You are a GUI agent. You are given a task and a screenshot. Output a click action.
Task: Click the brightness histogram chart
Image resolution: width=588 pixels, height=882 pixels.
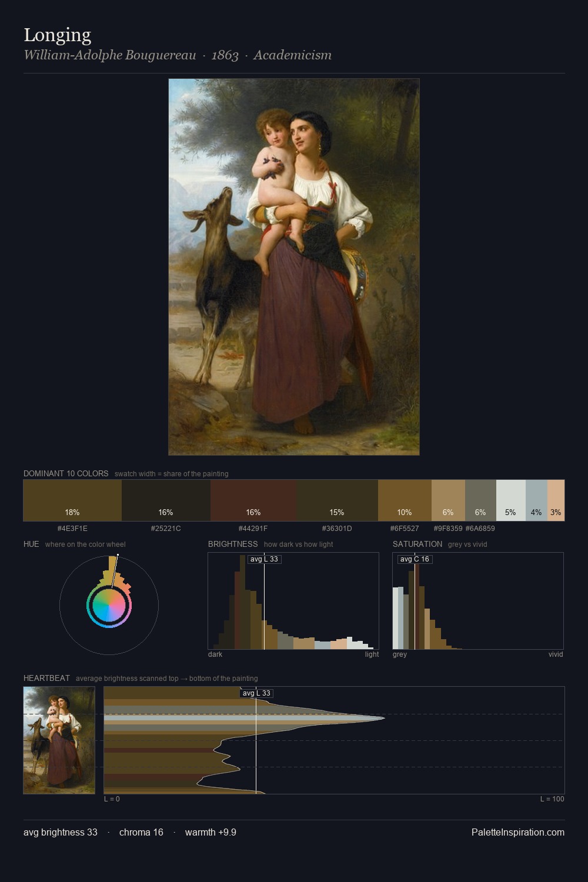click(293, 601)
